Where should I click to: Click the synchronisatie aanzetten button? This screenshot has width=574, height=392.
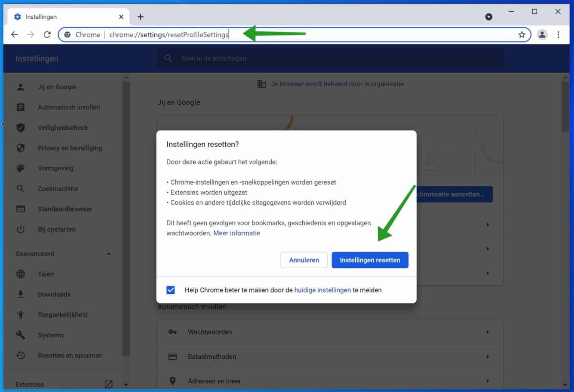coord(454,194)
